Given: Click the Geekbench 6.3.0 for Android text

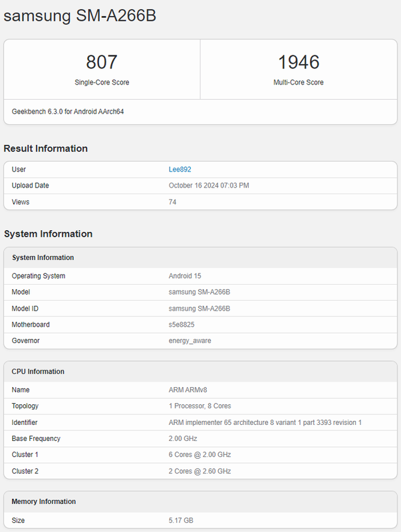Looking at the screenshot, I should tap(68, 112).
